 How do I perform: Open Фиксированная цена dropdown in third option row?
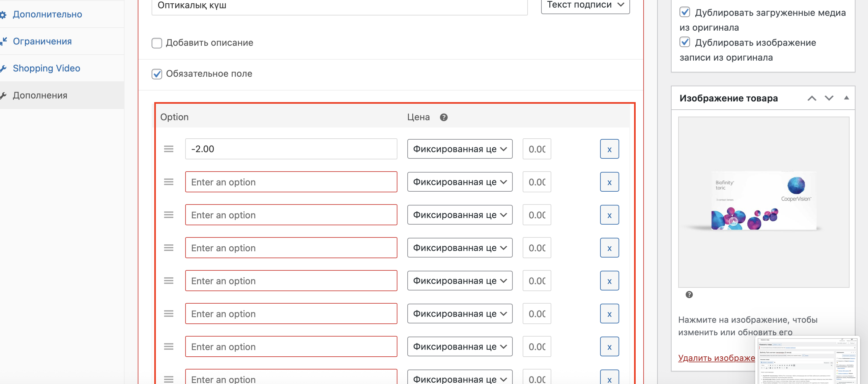tap(459, 215)
